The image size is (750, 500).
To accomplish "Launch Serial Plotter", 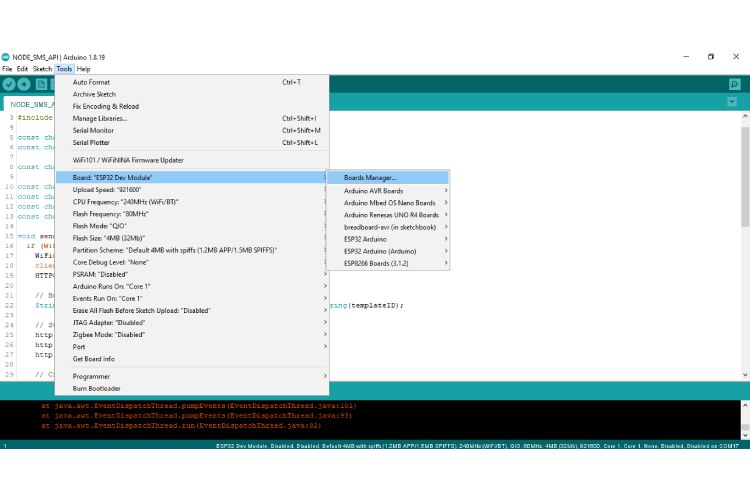I will [192, 143].
